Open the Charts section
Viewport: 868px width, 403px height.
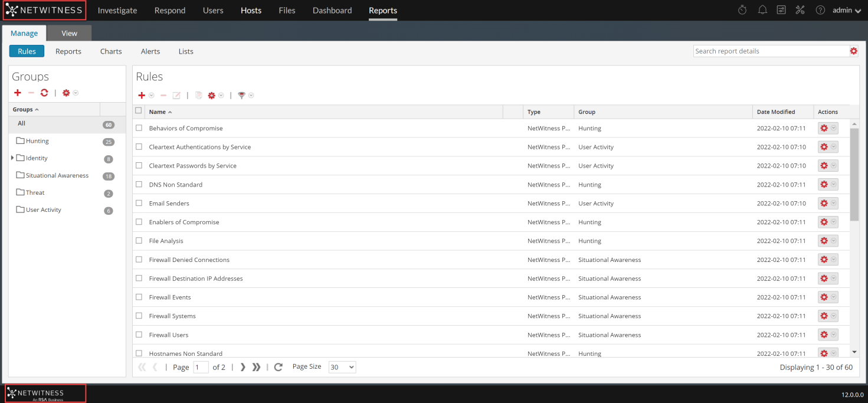pos(111,51)
